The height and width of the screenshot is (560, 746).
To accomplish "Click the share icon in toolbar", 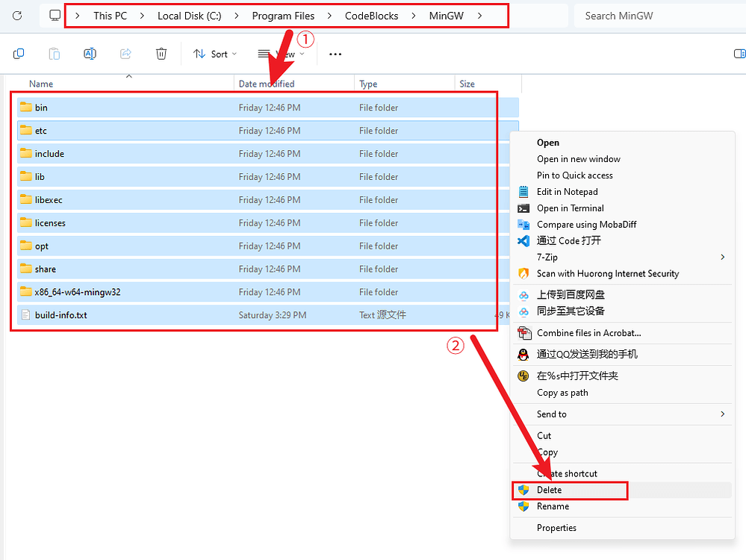I will pyautogui.click(x=125, y=54).
